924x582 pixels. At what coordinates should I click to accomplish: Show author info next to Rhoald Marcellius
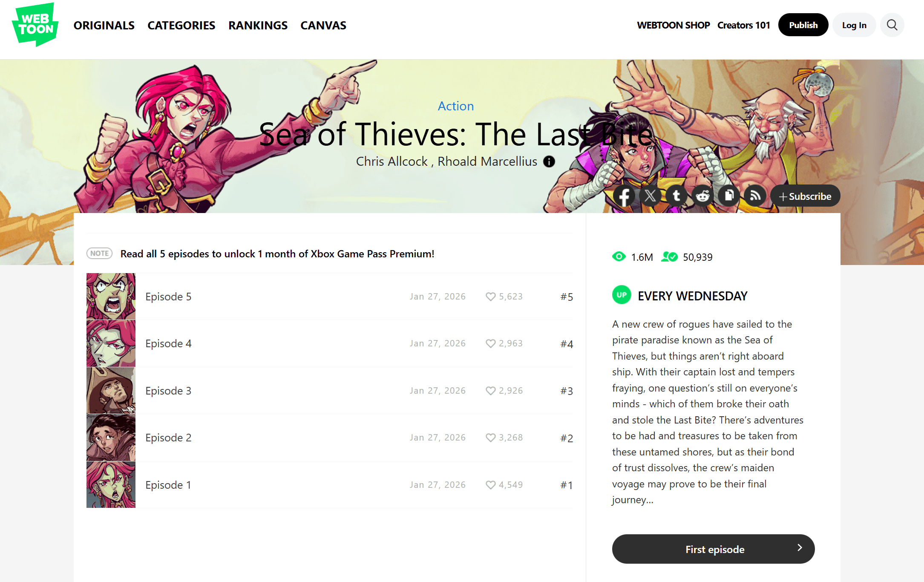click(x=549, y=161)
